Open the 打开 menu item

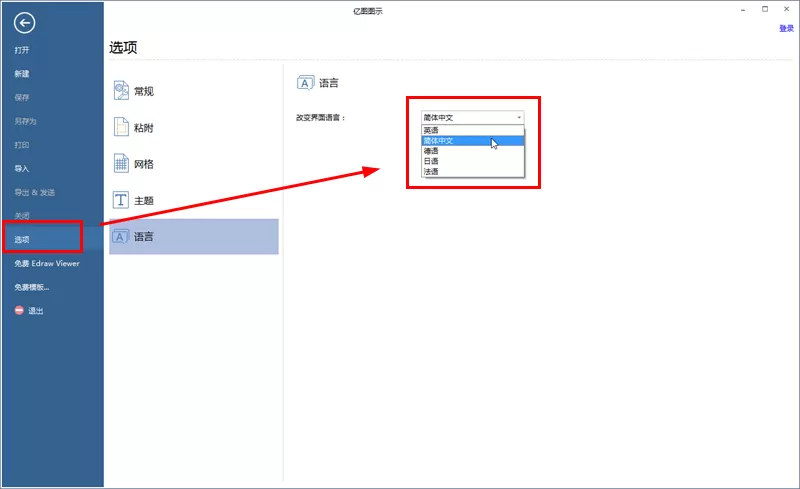coord(21,50)
